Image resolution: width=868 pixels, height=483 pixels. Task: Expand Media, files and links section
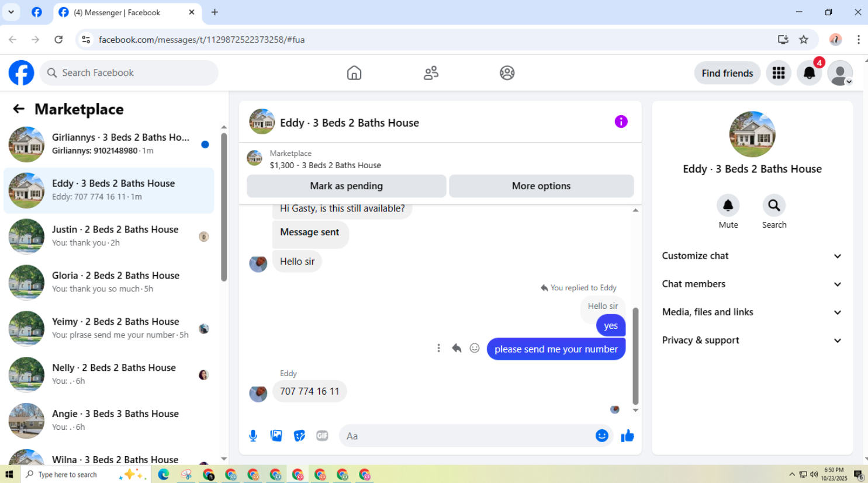coord(752,312)
